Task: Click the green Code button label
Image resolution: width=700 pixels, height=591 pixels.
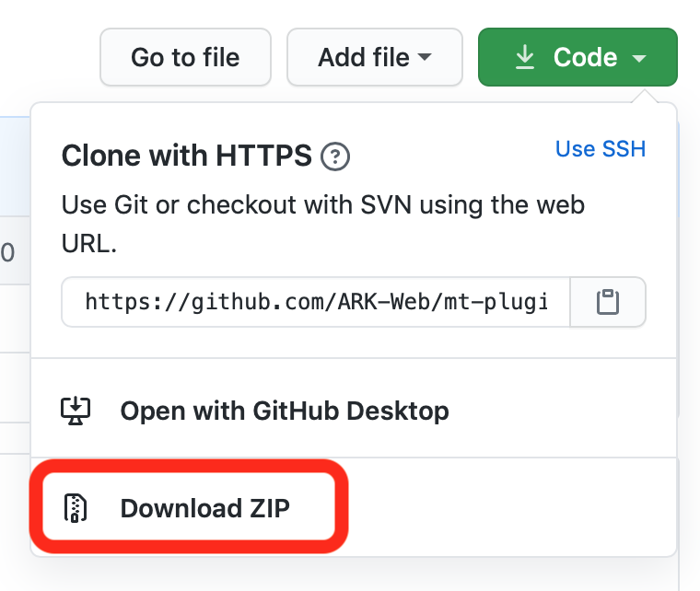Action: (x=585, y=57)
